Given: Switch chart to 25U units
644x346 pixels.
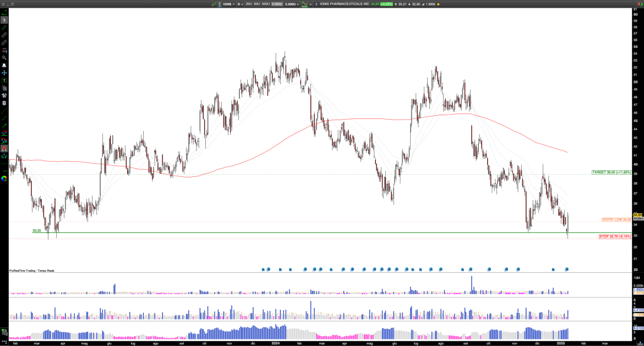Looking at the screenshot, I should (249, 4).
